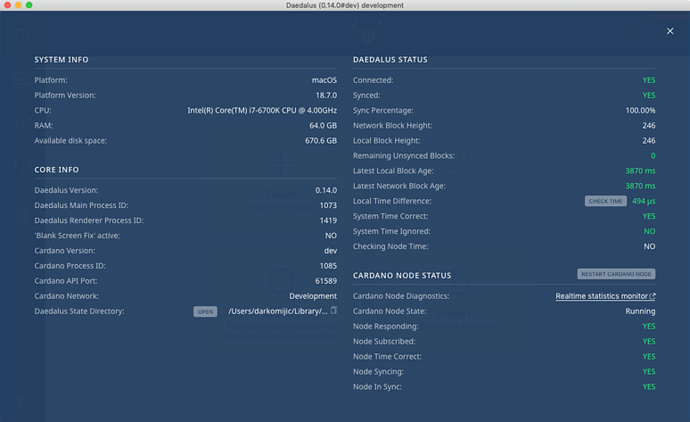Click the Cardano Version value 'dev'
The width and height of the screenshot is (690, 422).
click(330, 251)
